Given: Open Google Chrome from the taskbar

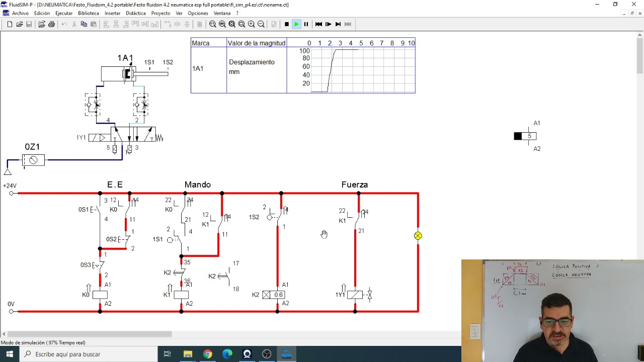Looking at the screenshot, I should [x=207, y=354].
